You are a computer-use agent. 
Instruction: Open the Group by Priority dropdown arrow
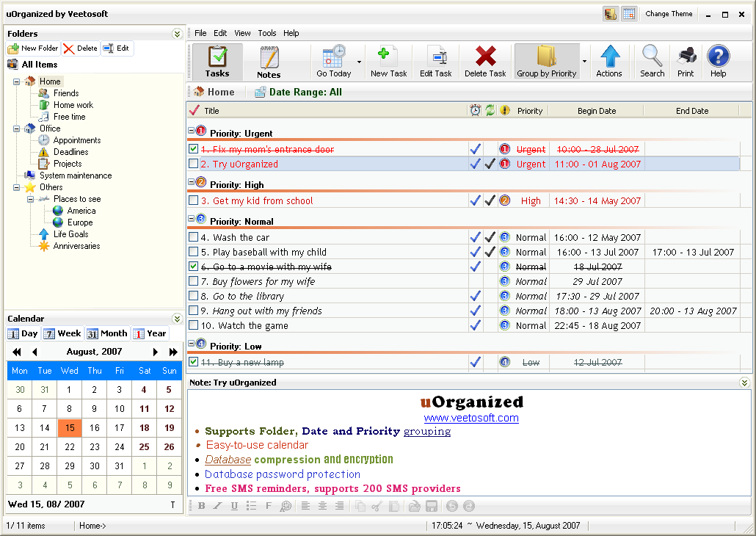point(584,62)
